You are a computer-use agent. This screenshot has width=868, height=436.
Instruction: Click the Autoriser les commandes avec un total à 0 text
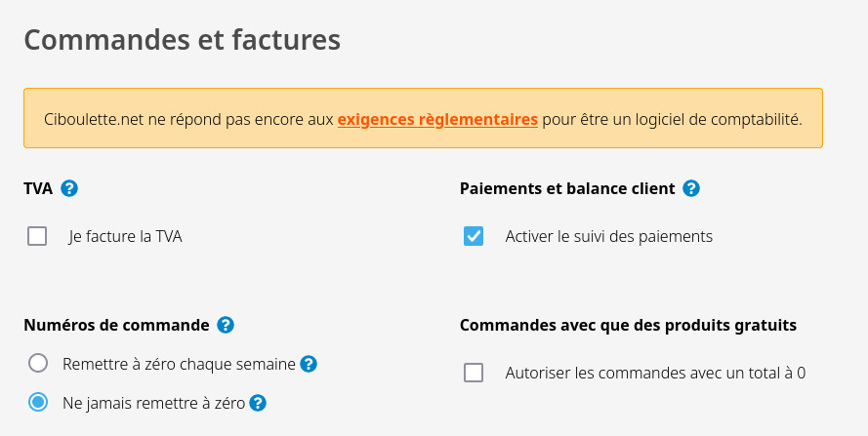(654, 373)
